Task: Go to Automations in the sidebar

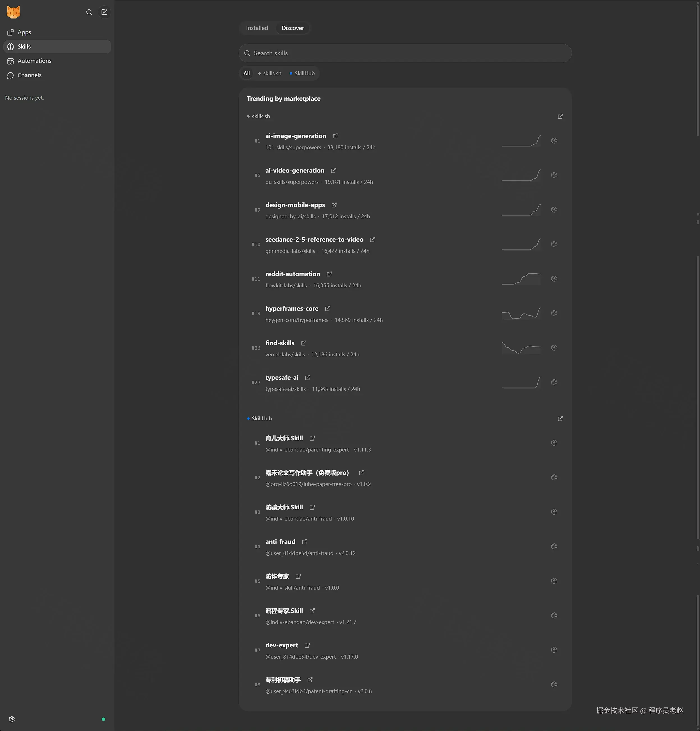Action: pyautogui.click(x=57, y=61)
